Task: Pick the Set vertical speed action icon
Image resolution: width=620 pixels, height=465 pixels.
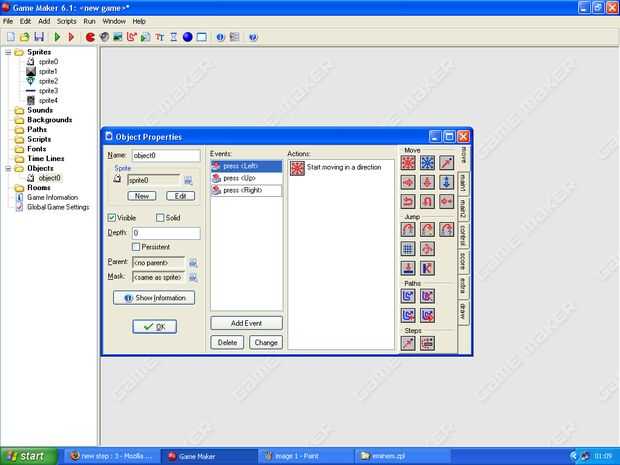Action: (427, 182)
